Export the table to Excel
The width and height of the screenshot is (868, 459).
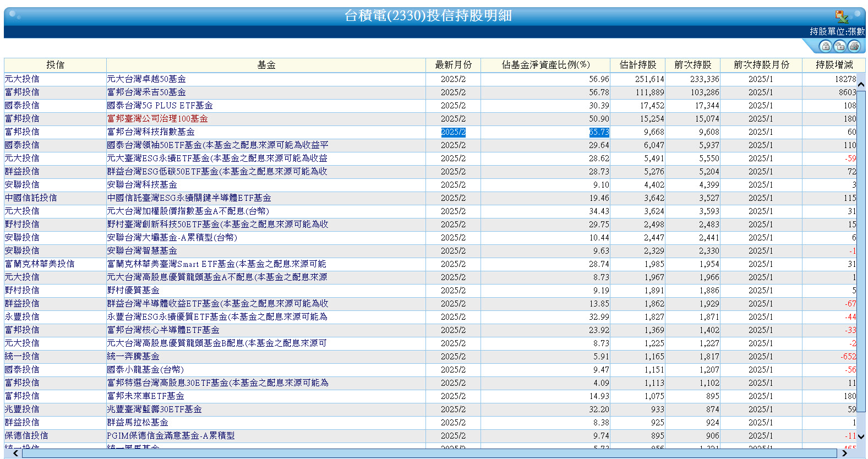pyautogui.click(x=841, y=17)
